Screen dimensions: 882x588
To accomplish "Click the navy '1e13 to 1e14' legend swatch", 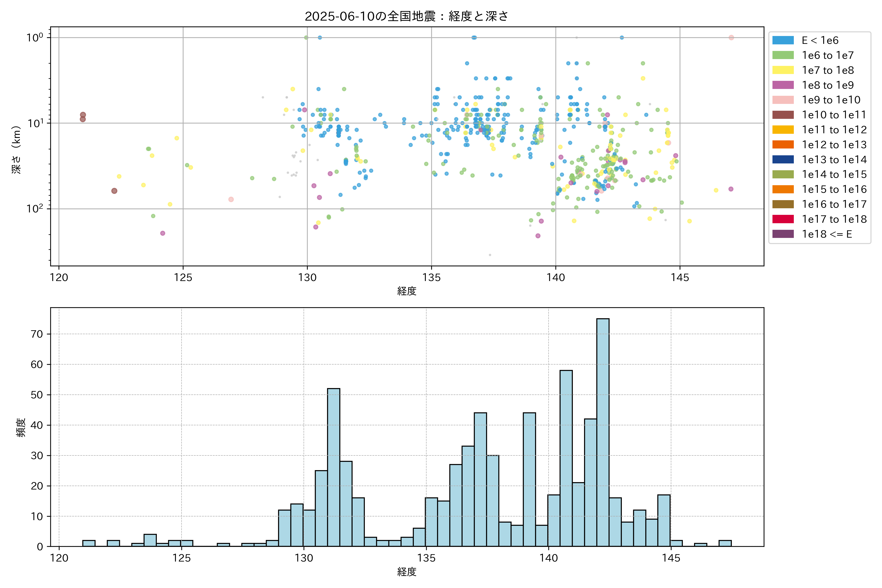I will coord(783,159).
